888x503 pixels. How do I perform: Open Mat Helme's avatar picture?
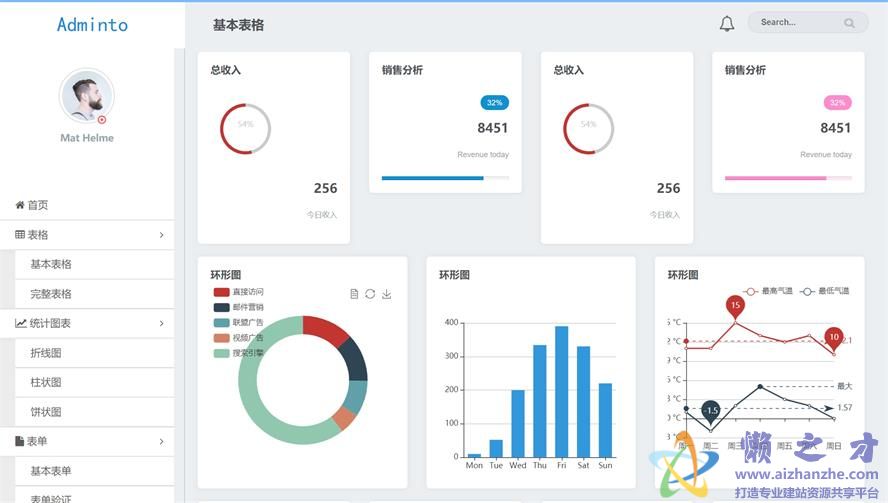(x=87, y=96)
